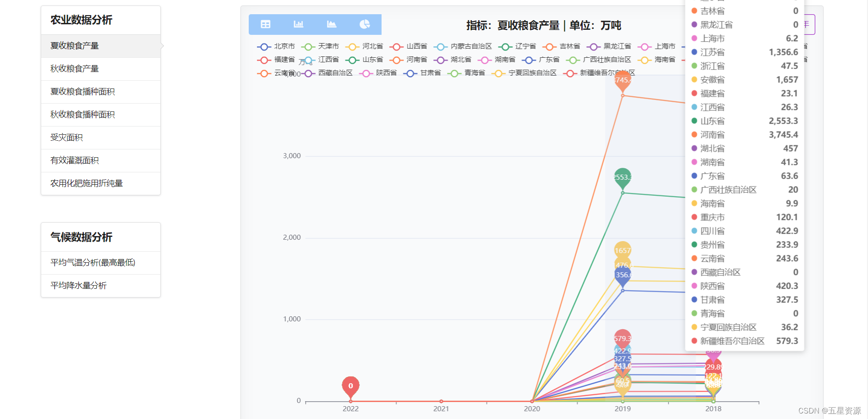Viewport: 868px width, 419px height.
Task: Click 山东省 2,553.3 row in tooltip
Action: click(744, 121)
